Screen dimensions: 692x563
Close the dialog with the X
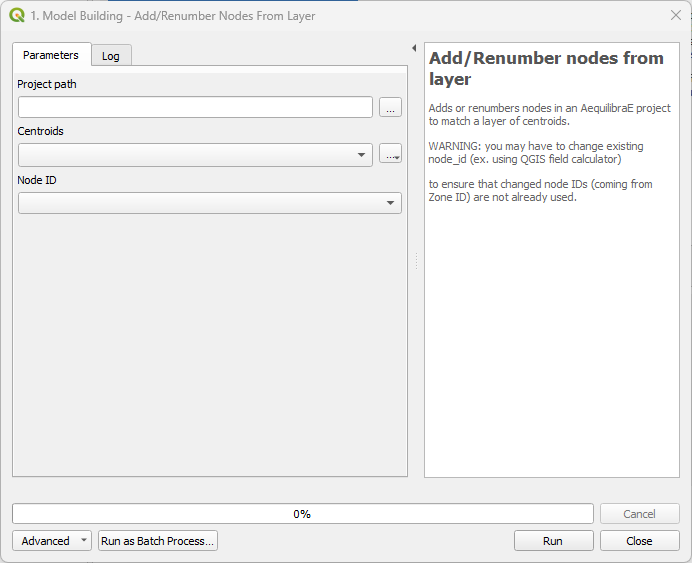click(676, 15)
